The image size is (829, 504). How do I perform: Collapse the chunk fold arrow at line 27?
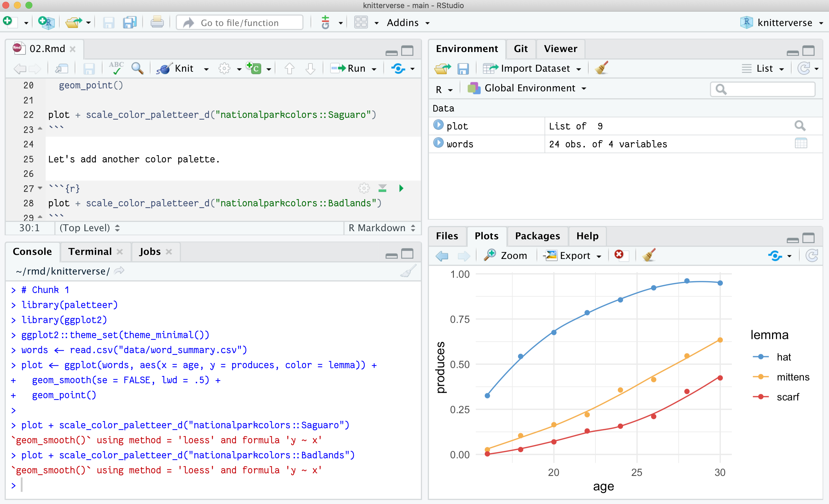40,188
